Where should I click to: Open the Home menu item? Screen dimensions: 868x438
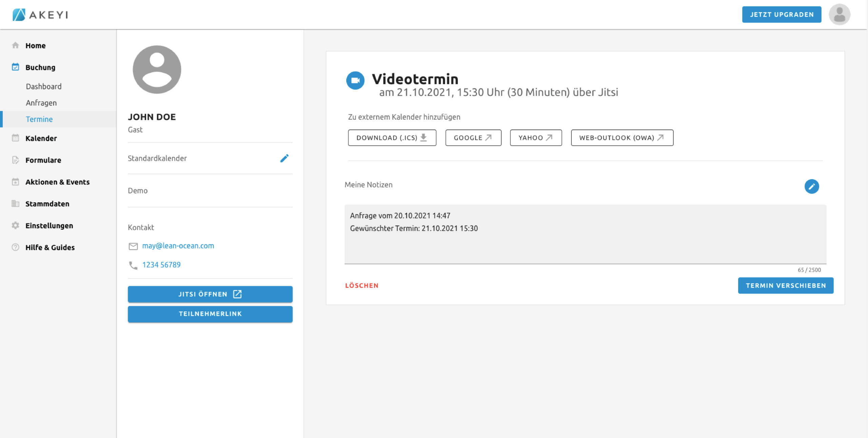(x=35, y=45)
